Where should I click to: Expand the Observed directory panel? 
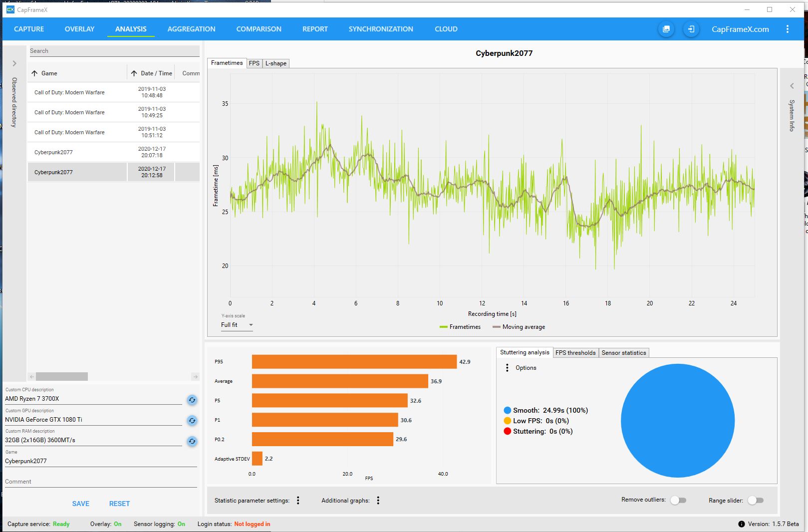click(14, 63)
